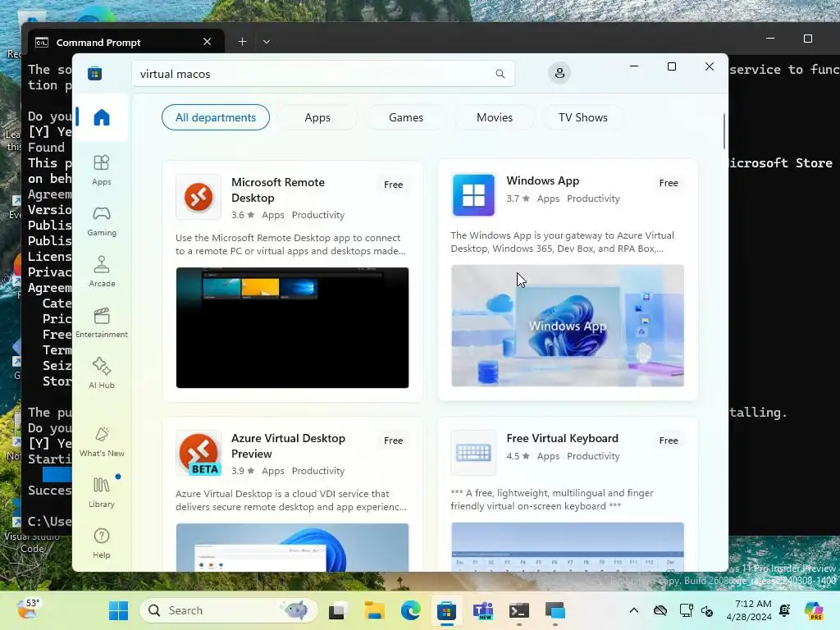
Task: Click Free button for Microsoft Remote Desktop
Action: 393,185
